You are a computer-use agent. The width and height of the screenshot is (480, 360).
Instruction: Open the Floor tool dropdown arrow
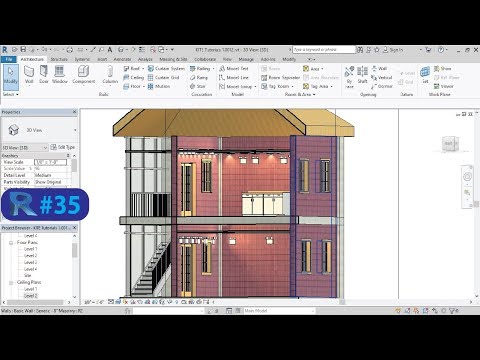pyautogui.click(x=144, y=87)
